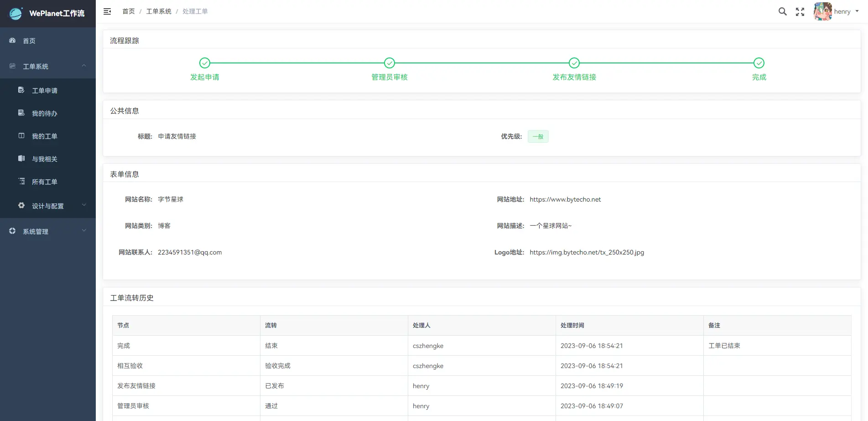
Task: Click the timestamp 2023-09-06 18:49:07
Action: coord(592,406)
